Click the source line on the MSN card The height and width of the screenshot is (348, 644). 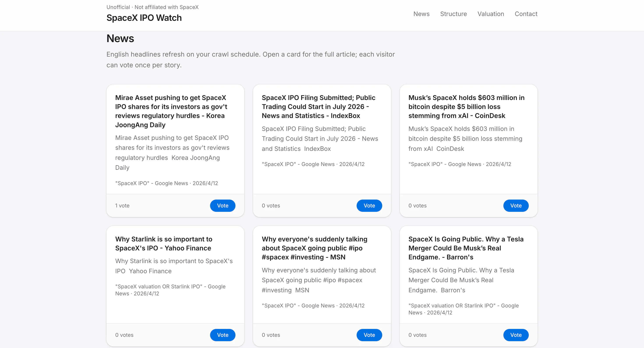coord(313,305)
